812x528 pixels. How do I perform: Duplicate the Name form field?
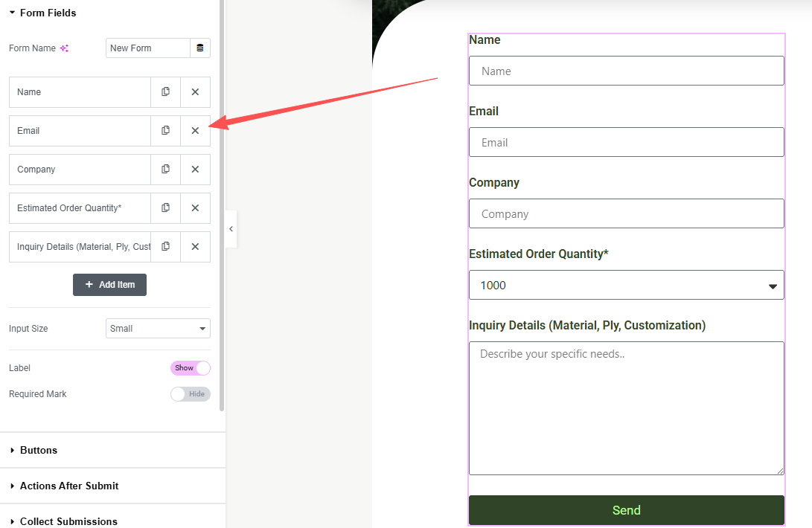click(166, 92)
